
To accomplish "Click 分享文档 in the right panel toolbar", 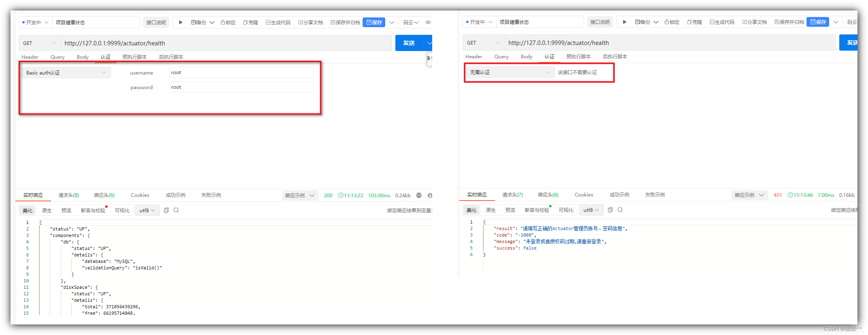I will tap(754, 22).
